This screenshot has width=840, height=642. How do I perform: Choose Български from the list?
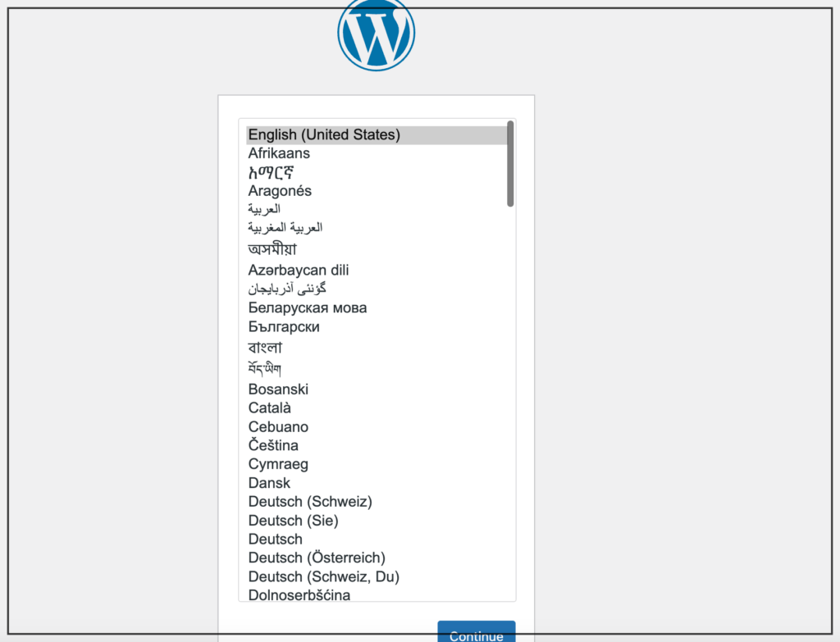(377, 326)
